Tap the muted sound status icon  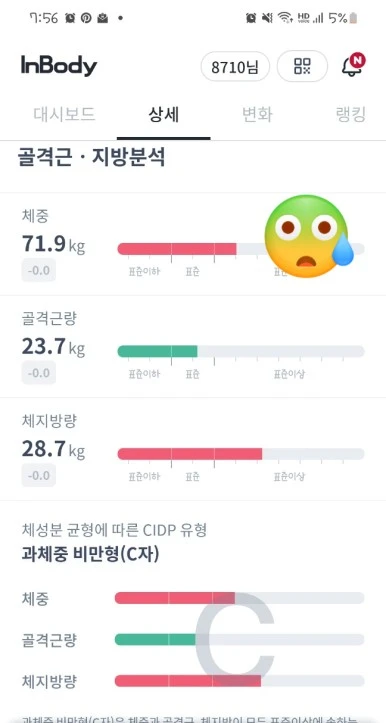pyautogui.click(x=267, y=18)
